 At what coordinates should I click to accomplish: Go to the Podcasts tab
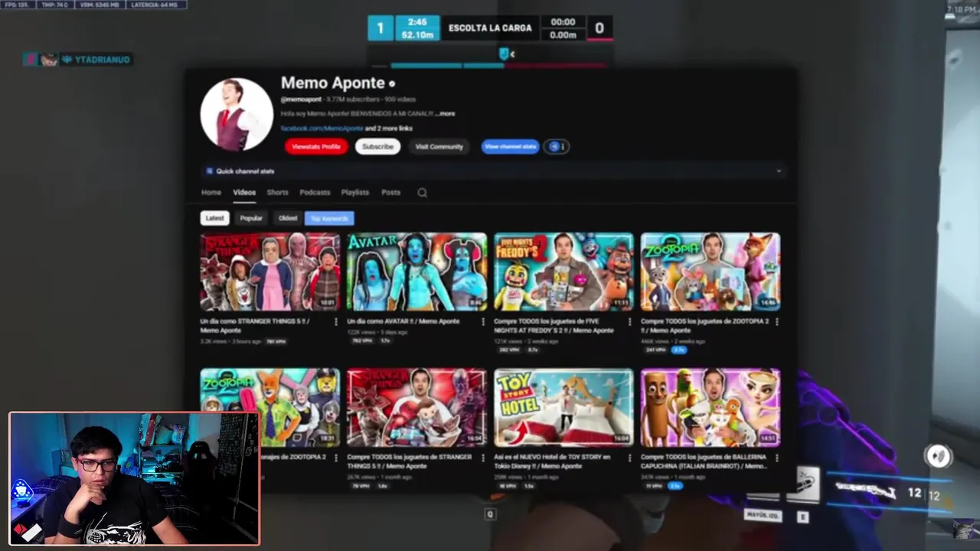pos(315,193)
